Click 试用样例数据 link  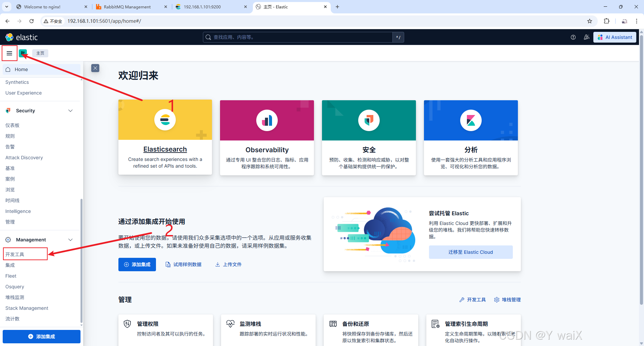point(183,265)
